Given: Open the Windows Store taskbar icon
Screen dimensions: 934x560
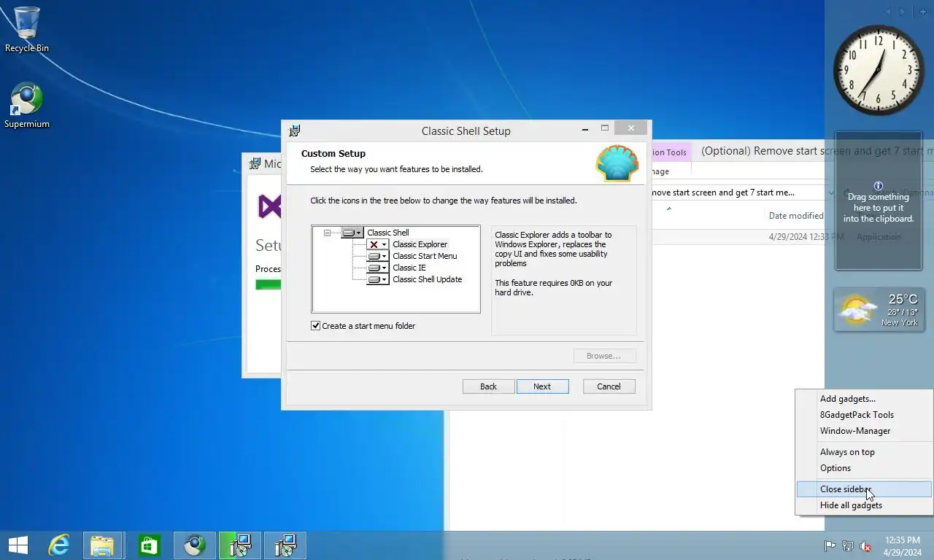Looking at the screenshot, I should tap(150, 545).
